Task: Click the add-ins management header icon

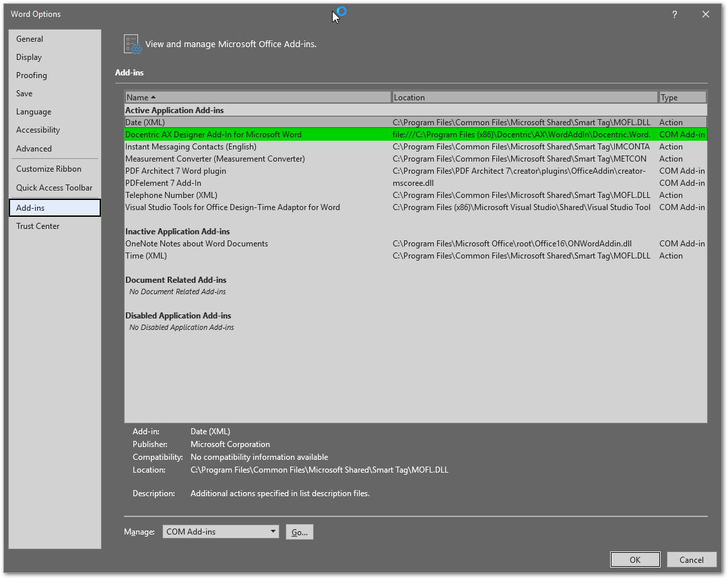Action: pos(132,44)
